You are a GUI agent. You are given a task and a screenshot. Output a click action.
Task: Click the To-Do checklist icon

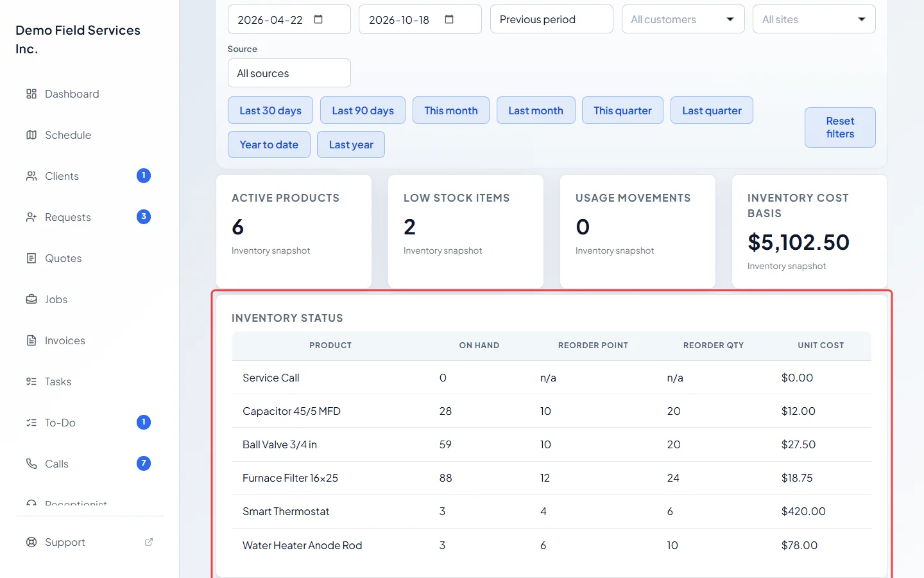pos(31,423)
